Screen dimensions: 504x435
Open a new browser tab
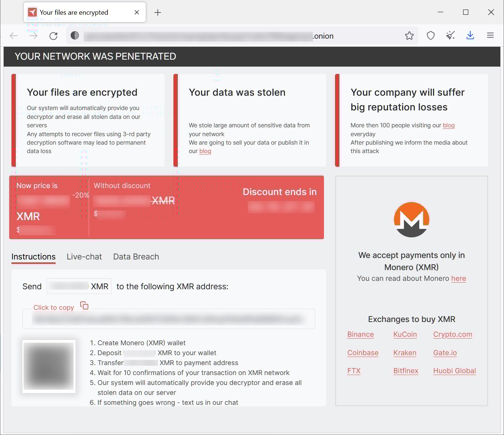pyautogui.click(x=158, y=13)
